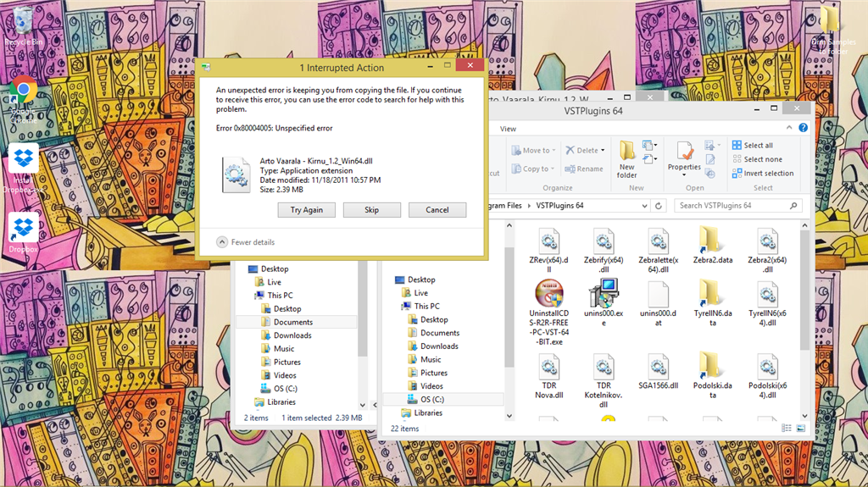Image resolution: width=868 pixels, height=487 pixels.
Task: Select Live in VSTPlugins 64 tree
Action: (x=415, y=293)
